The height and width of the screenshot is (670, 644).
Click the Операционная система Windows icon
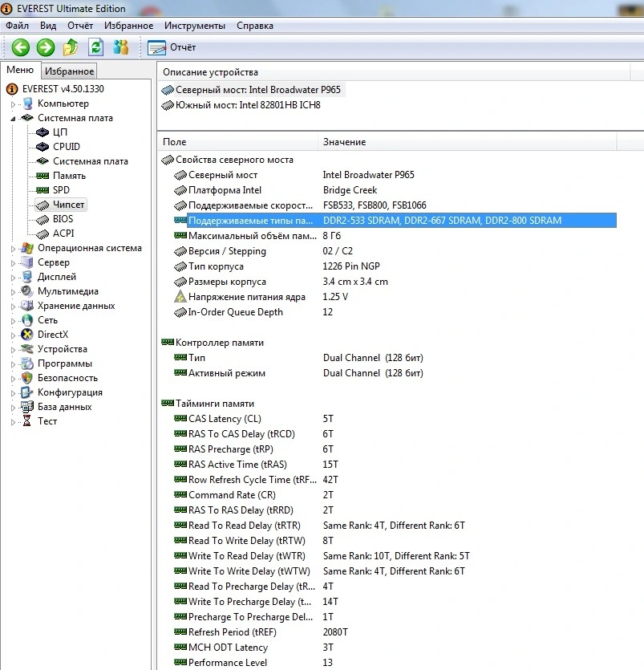tap(27, 248)
